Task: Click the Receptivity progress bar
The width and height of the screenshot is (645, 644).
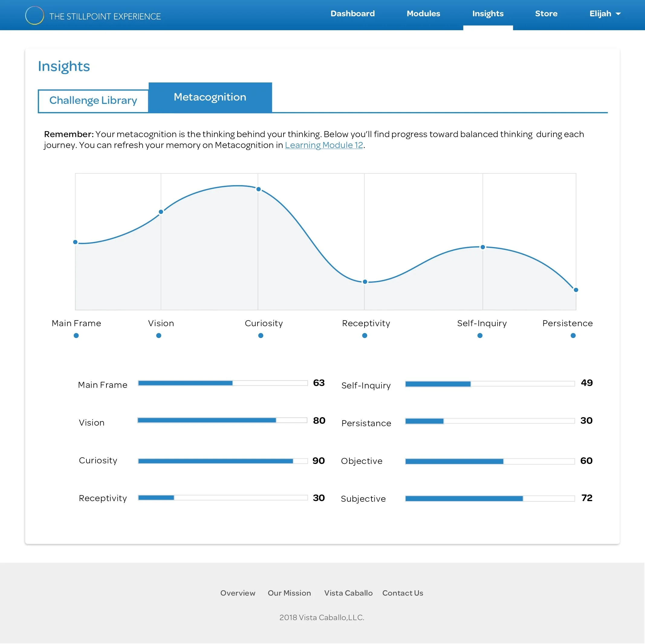Action: [x=223, y=497]
